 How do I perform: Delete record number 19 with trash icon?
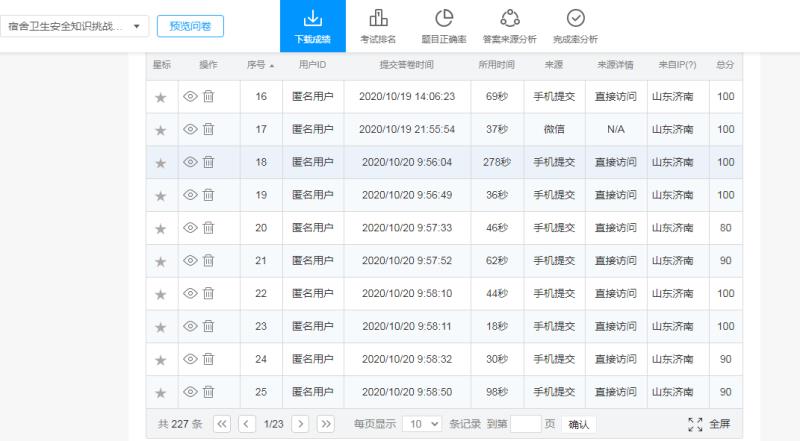(208, 194)
